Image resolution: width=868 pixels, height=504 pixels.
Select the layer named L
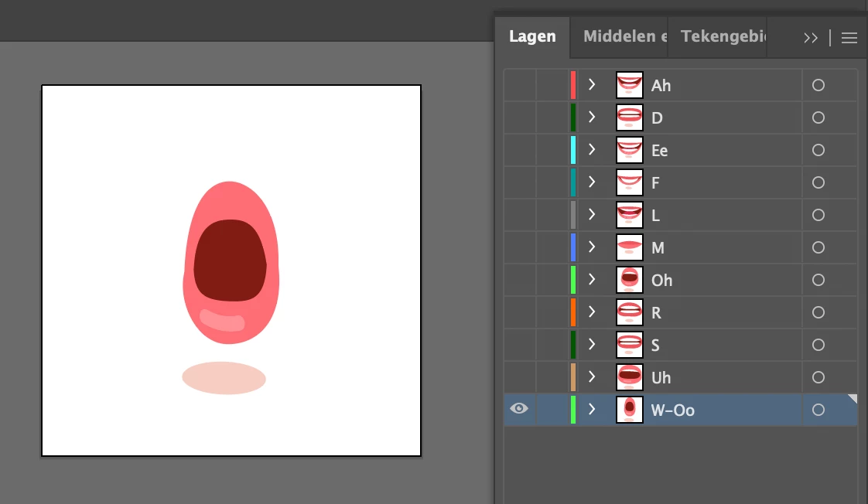(655, 216)
